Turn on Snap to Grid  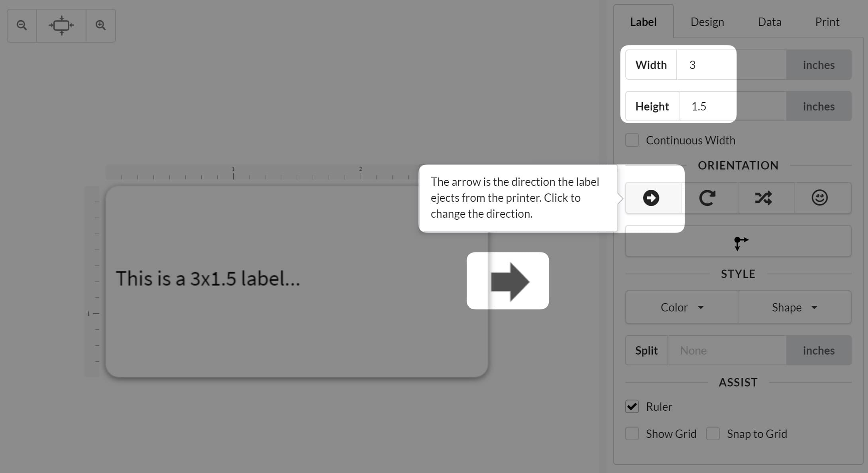(713, 434)
